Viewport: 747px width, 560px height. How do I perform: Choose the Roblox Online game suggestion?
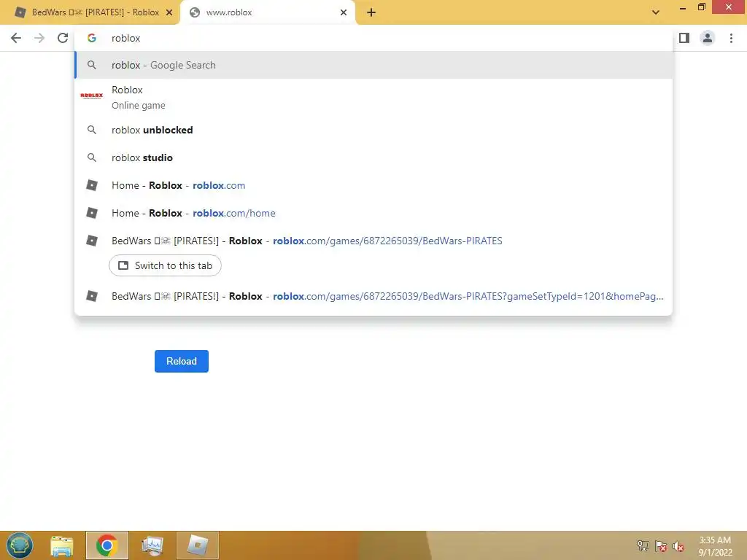(x=373, y=97)
